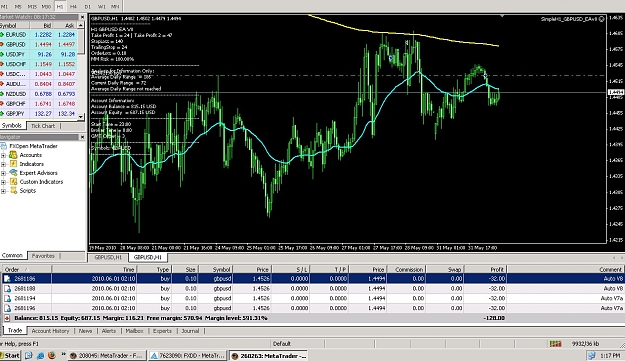Screen dimensions: 625x361
Task: Switch to 7623090: FXDD MetaTrader taskbar window
Action: click(x=187, y=355)
